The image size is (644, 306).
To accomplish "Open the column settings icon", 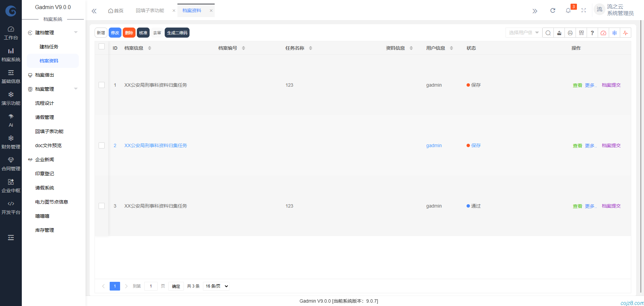I will (x=581, y=33).
